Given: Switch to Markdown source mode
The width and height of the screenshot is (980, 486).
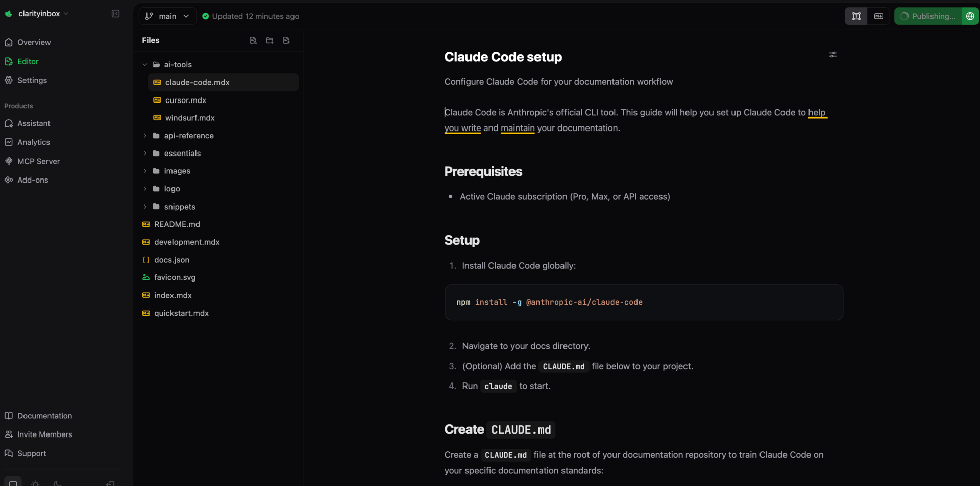Looking at the screenshot, I should [878, 16].
